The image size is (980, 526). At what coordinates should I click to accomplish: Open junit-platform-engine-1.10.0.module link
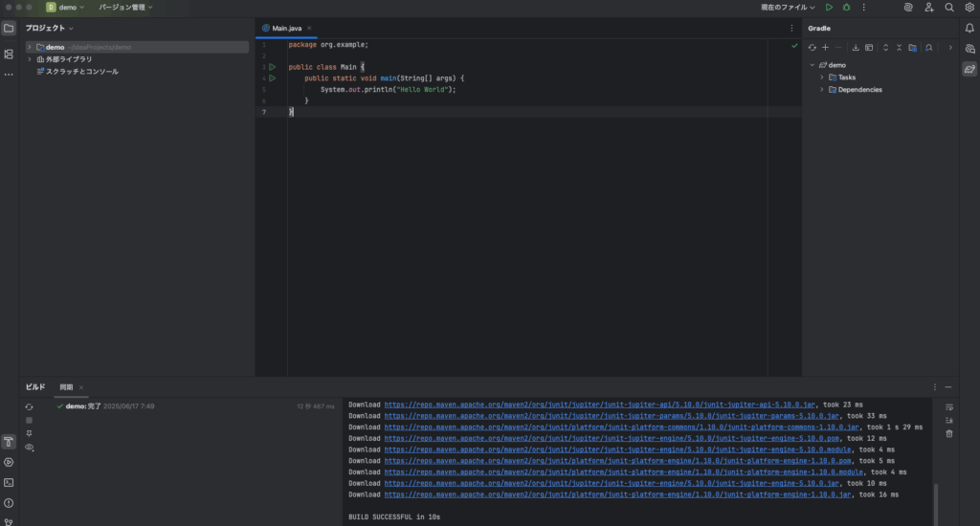click(623, 472)
